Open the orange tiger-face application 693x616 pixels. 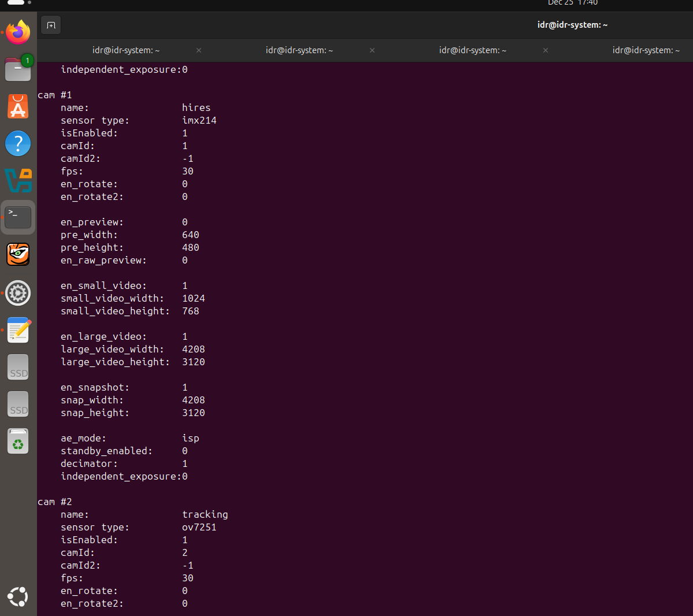[x=17, y=254]
